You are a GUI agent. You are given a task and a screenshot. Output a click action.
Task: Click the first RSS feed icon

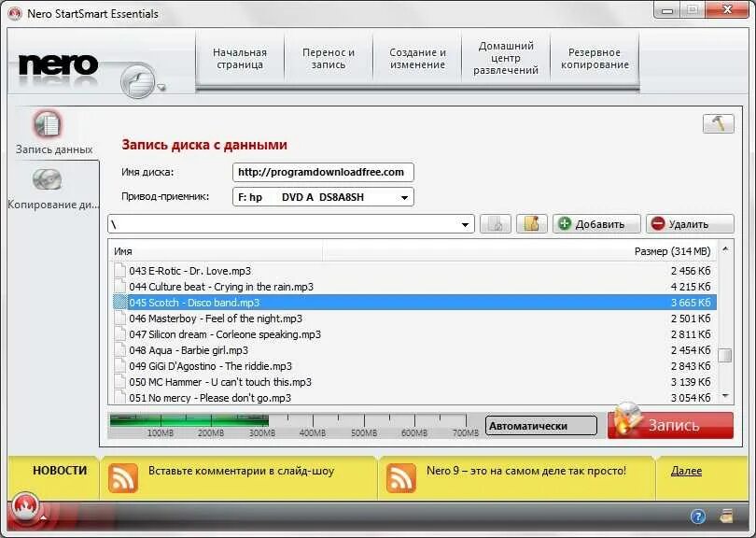123,477
